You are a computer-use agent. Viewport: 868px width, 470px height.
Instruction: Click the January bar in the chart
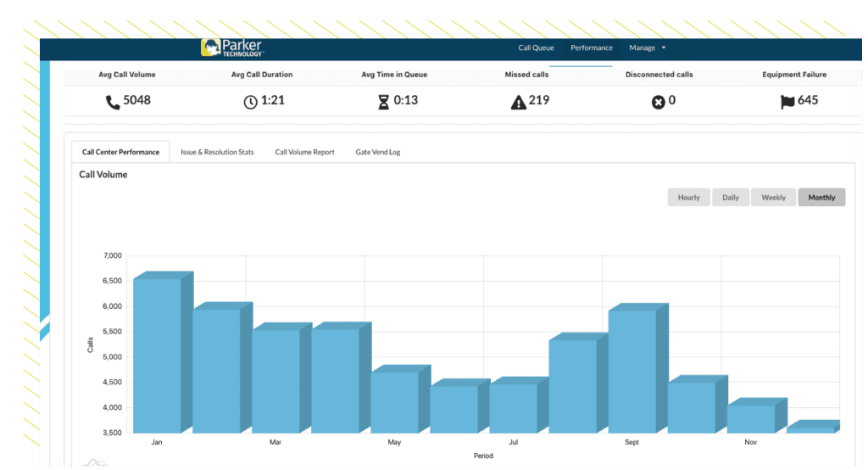[x=158, y=355]
